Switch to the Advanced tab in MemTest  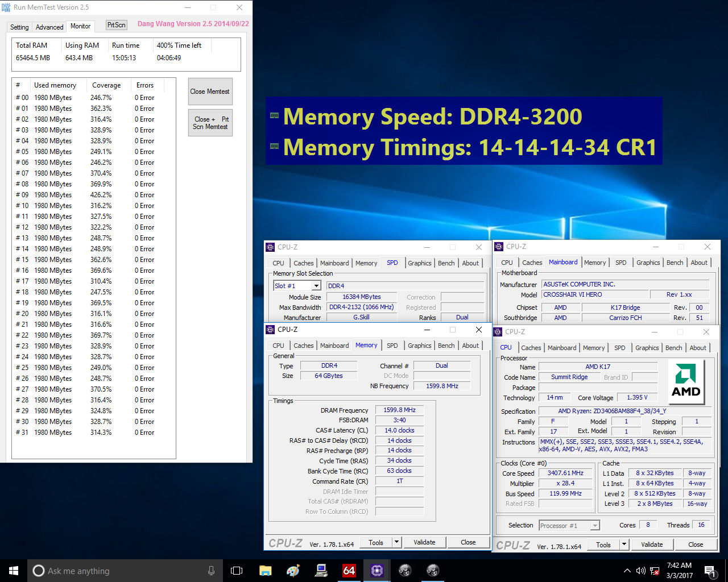49,27
